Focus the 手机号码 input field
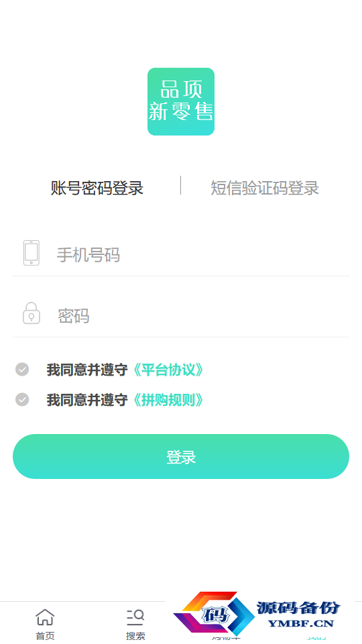 click(181, 255)
